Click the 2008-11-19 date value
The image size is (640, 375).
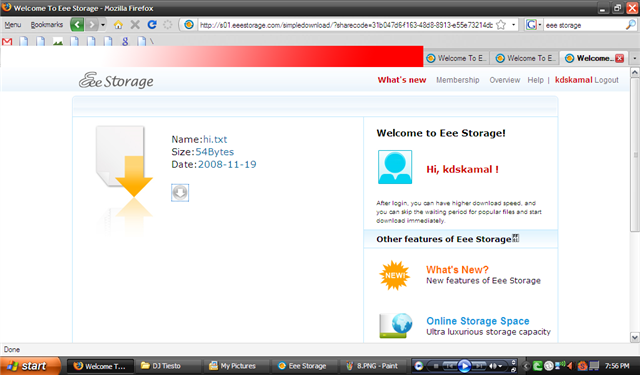click(227, 164)
